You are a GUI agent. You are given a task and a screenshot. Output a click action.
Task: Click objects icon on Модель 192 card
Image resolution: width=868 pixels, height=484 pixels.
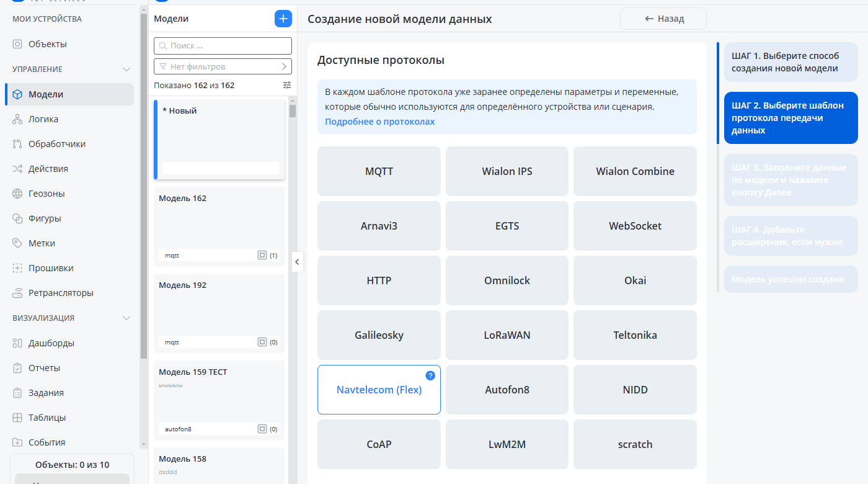(x=262, y=342)
